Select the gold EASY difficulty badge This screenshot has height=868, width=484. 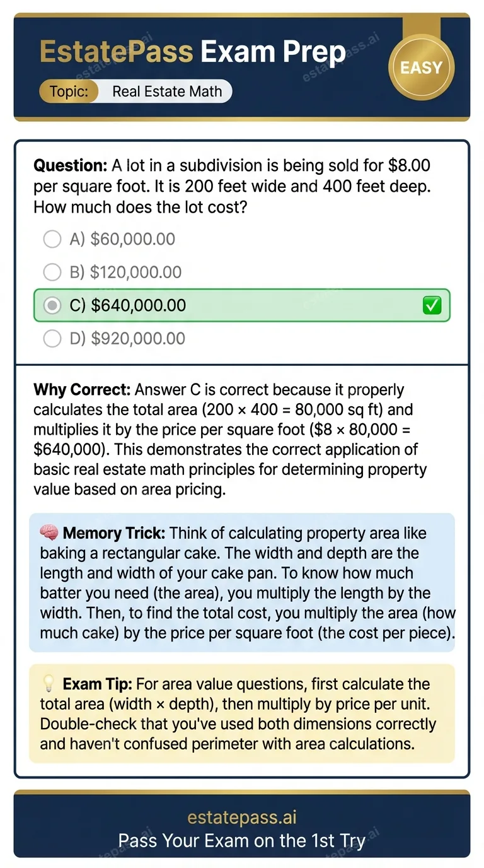tap(421, 67)
